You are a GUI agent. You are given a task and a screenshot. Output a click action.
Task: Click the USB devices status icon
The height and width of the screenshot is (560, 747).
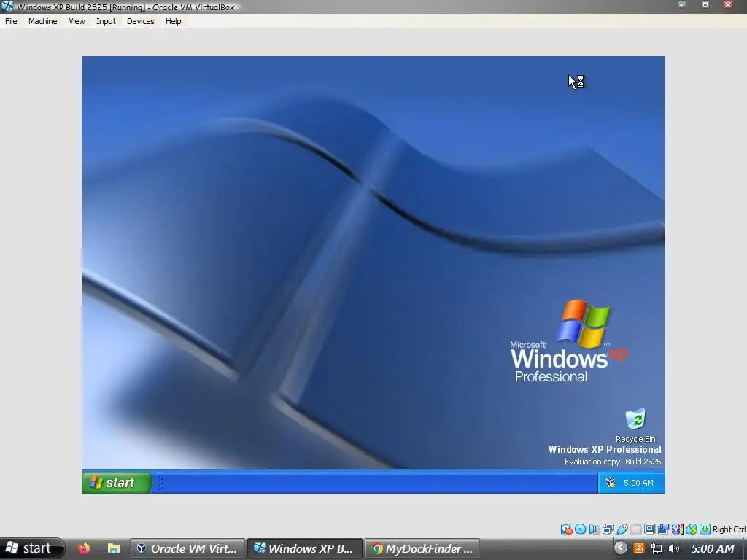pyautogui.click(x=622, y=529)
